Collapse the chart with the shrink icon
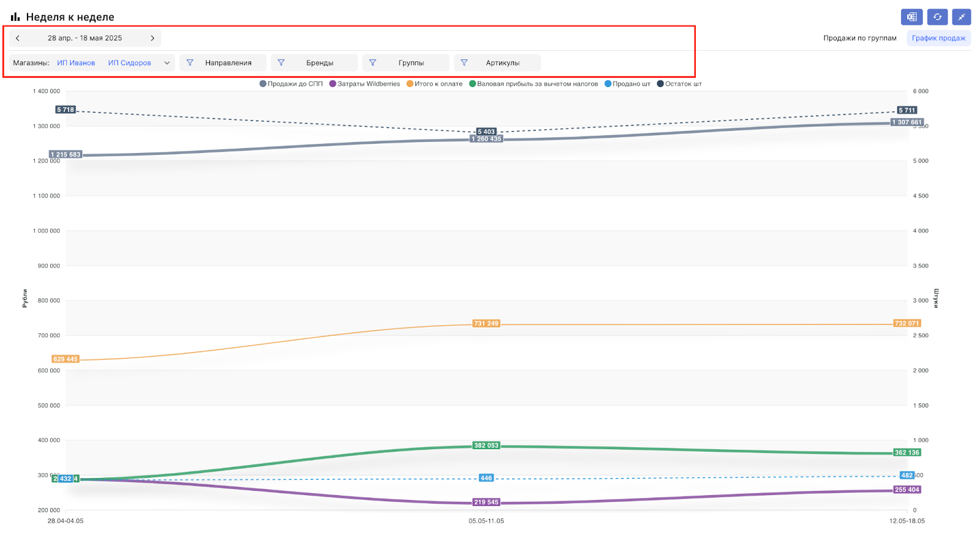 (x=961, y=17)
